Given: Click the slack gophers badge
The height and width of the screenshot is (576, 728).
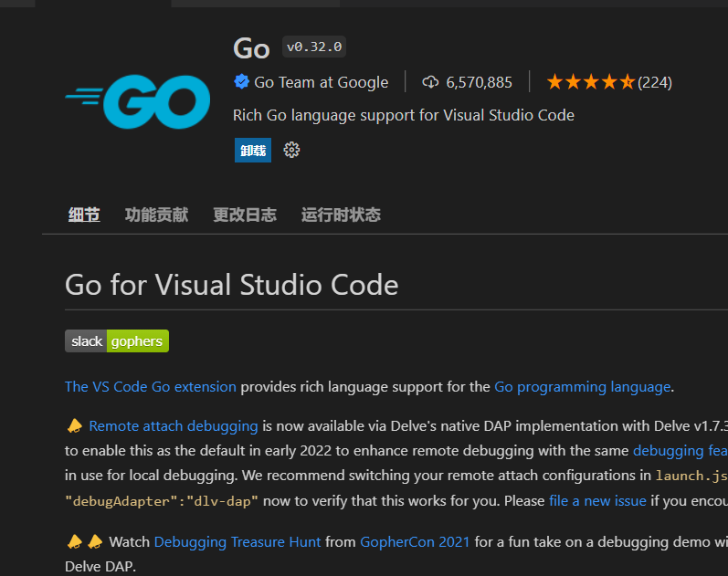Looking at the screenshot, I should [x=117, y=341].
